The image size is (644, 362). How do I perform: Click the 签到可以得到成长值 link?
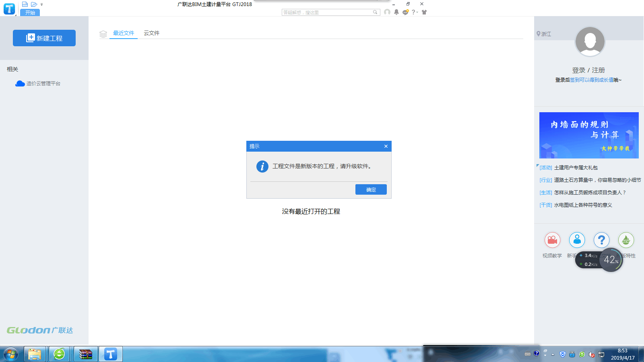[591, 80]
